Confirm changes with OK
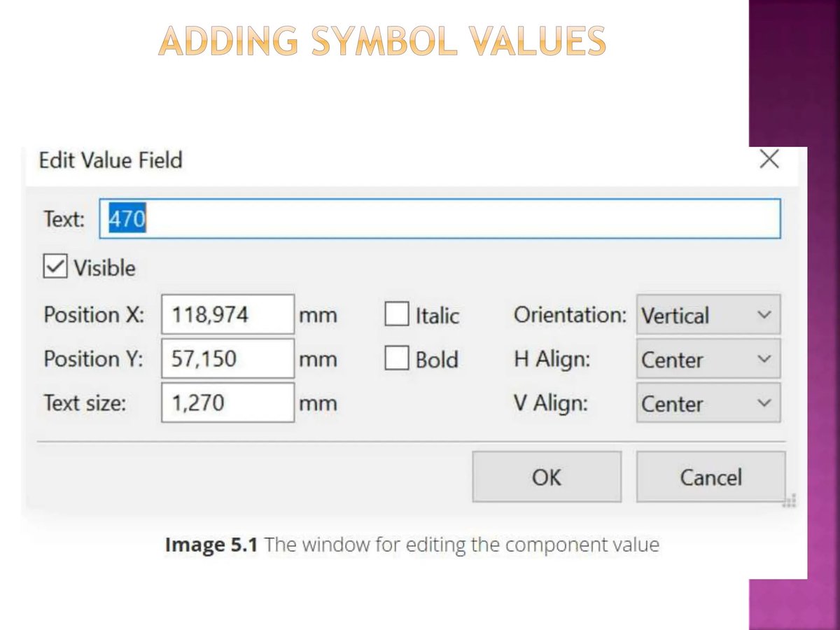 coord(547,477)
